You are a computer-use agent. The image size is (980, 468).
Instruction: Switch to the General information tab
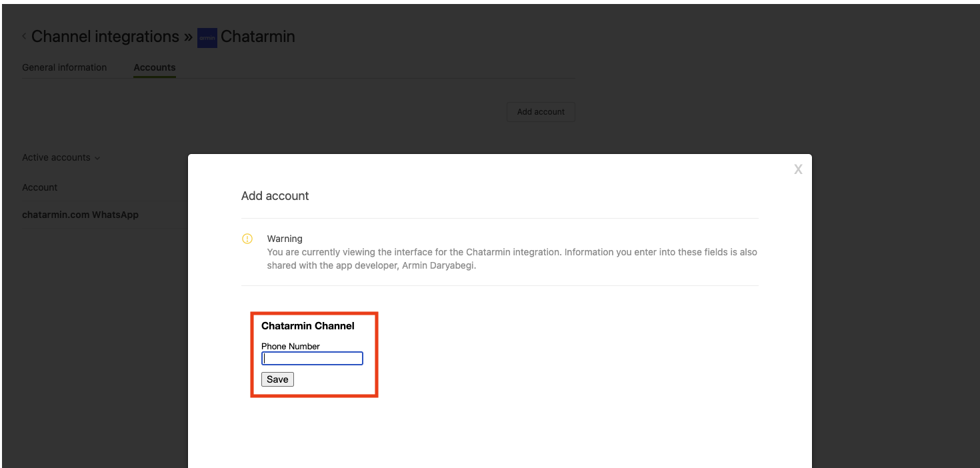(64, 67)
